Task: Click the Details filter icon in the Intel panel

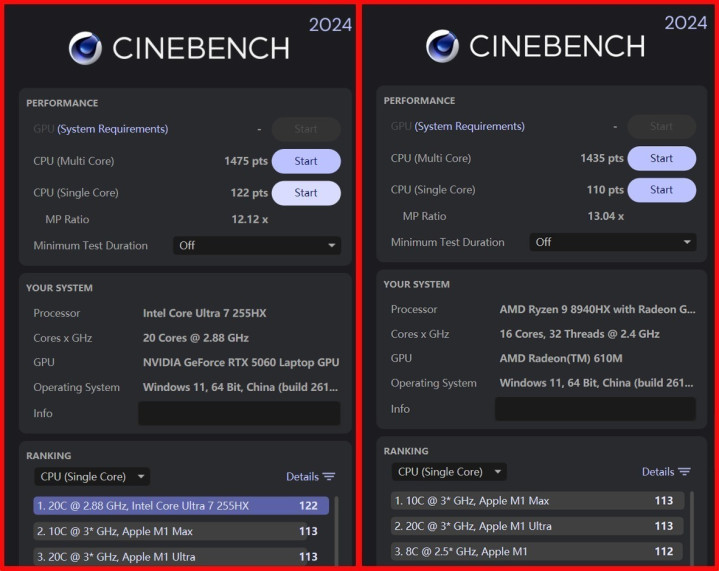Action: (329, 477)
